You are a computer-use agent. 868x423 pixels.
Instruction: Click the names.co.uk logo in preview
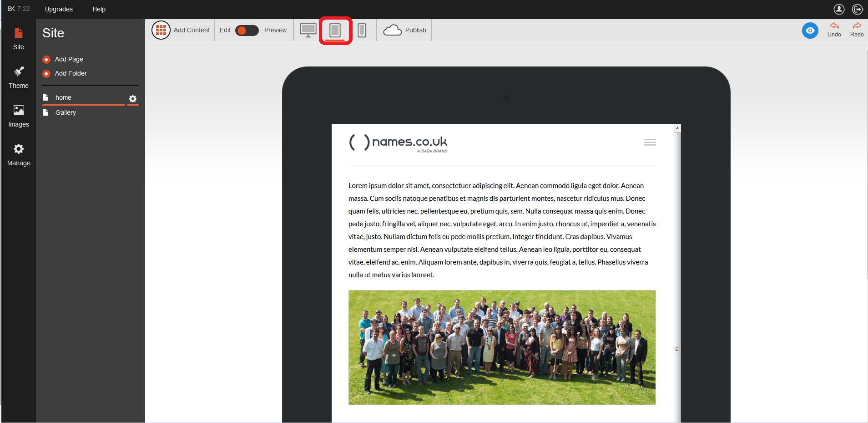[399, 143]
